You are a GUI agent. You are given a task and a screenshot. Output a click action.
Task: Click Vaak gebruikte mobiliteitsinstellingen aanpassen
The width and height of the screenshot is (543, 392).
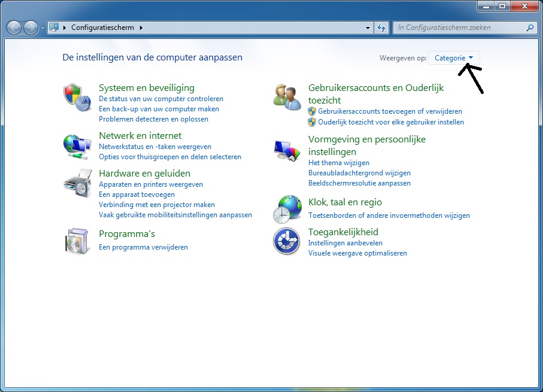click(x=175, y=215)
